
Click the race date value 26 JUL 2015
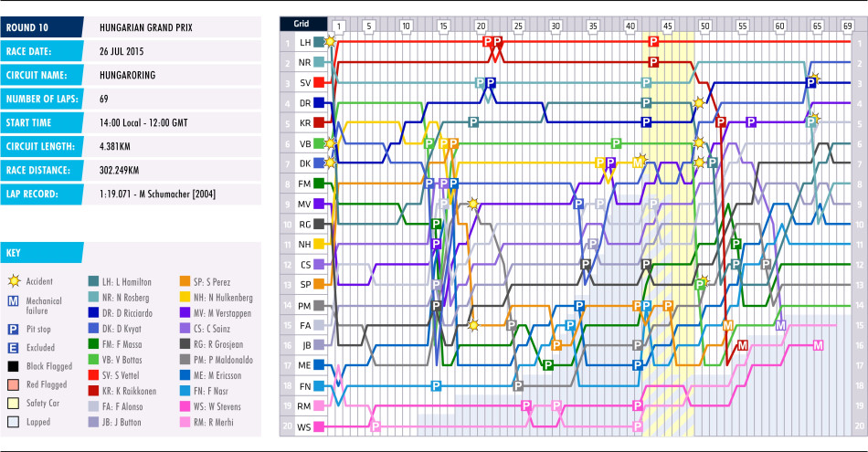(122, 51)
